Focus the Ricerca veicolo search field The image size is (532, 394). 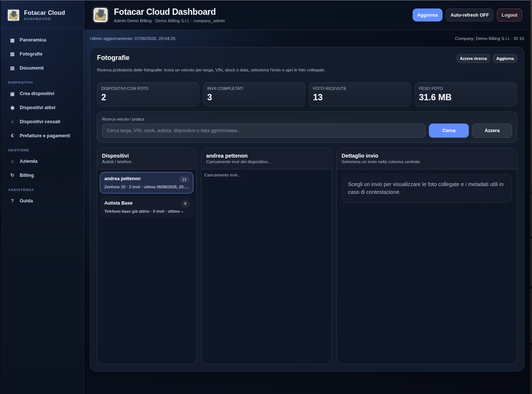click(x=264, y=131)
